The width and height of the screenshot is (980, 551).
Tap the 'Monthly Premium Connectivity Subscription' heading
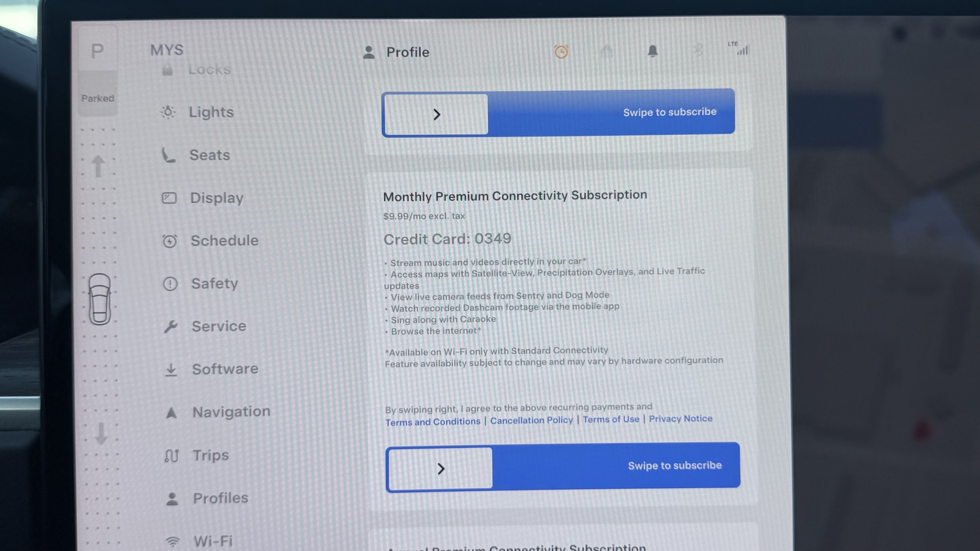point(515,195)
